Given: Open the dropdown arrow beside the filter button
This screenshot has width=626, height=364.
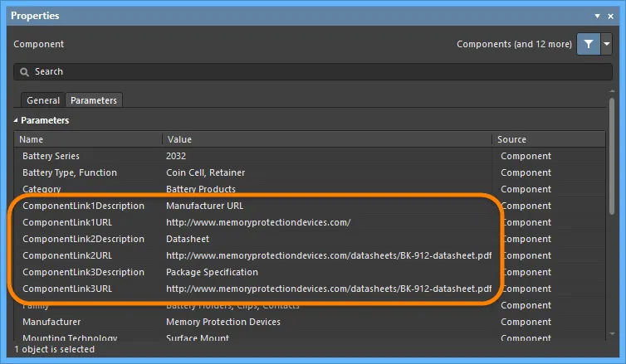Looking at the screenshot, I should tap(607, 45).
